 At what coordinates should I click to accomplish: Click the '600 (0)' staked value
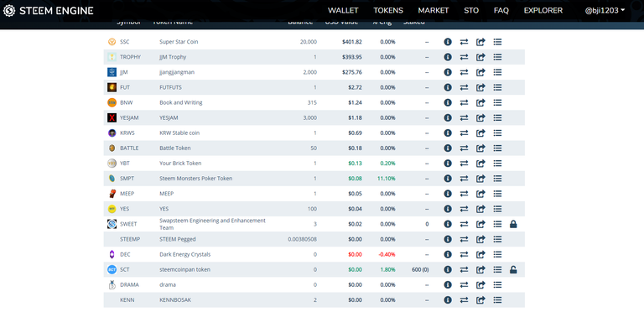[420, 270]
